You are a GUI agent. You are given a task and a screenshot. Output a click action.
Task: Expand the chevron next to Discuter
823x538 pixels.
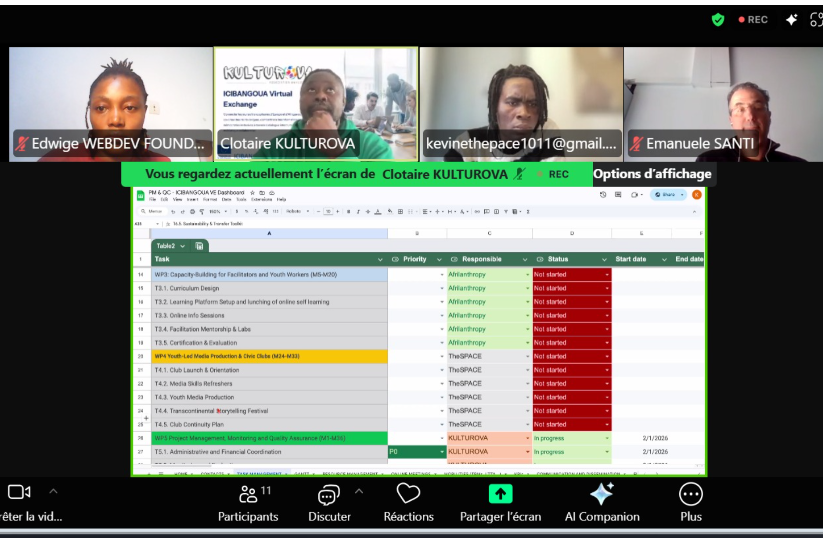(x=359, y=492)
